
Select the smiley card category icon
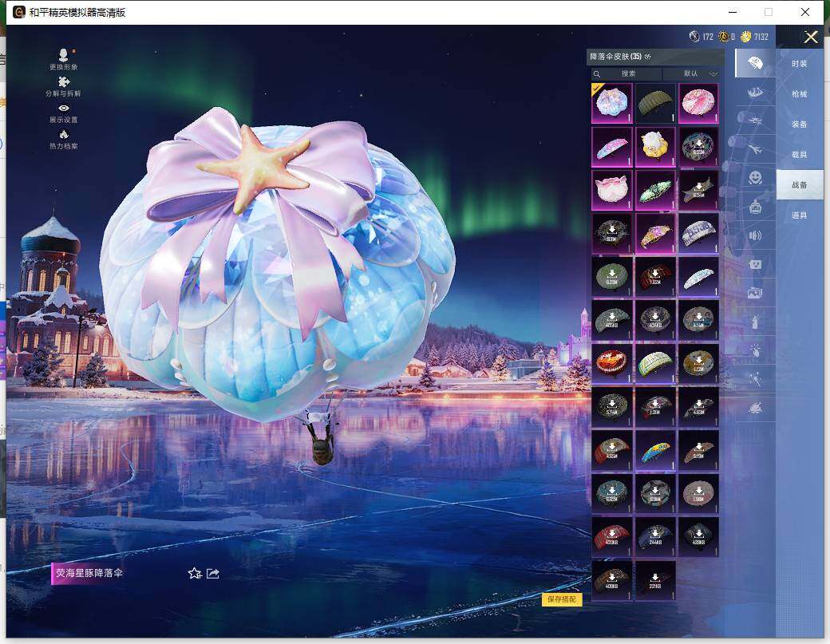[755, 264]
